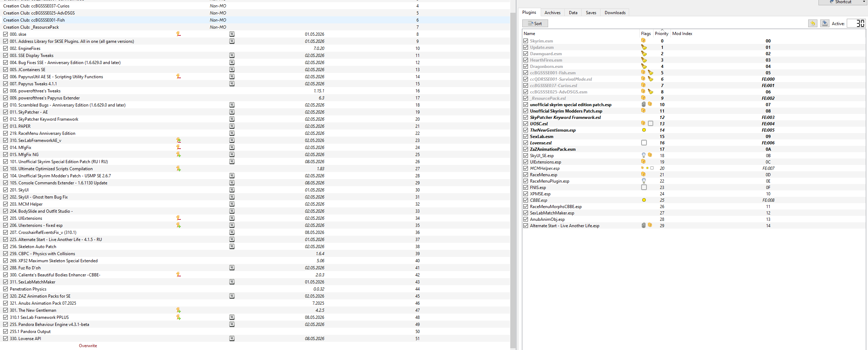868x350 pixels.
Task: Click the broom flag for Dawnguard.esm
Action: click(x=644, y=53)
